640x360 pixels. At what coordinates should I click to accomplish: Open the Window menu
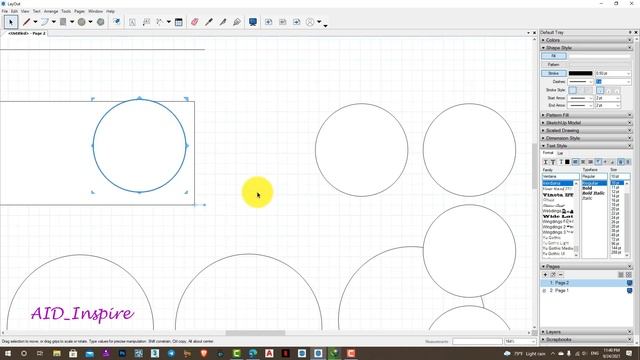(96, 11)
